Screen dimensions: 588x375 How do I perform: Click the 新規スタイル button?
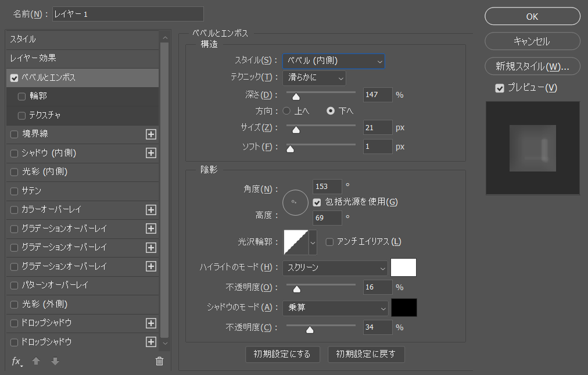point(532,66)
